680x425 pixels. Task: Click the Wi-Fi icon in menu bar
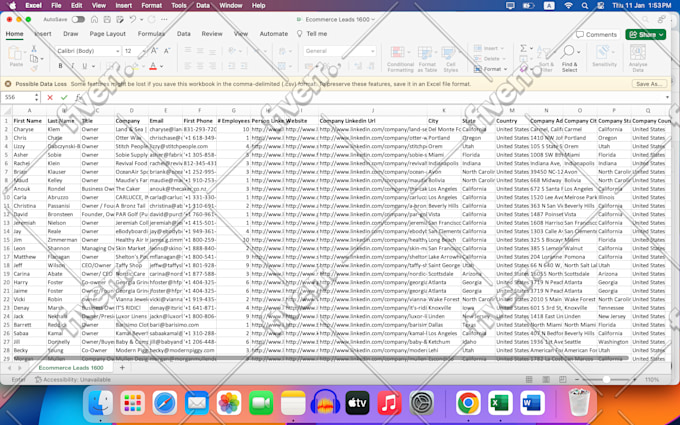pyautogui.click(x=569, y=6)
